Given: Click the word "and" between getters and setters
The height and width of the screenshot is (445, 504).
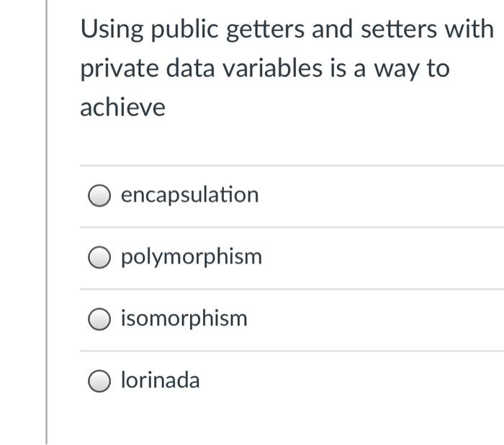Looking at the screenshot, I should pyautogui.click(x=333, y=29).
